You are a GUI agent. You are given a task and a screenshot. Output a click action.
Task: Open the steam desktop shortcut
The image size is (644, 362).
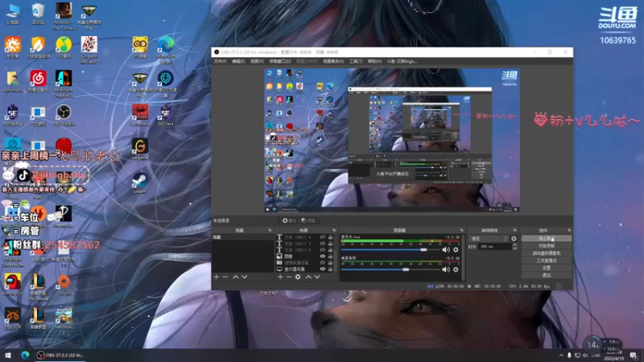click(x=139, y=183)
